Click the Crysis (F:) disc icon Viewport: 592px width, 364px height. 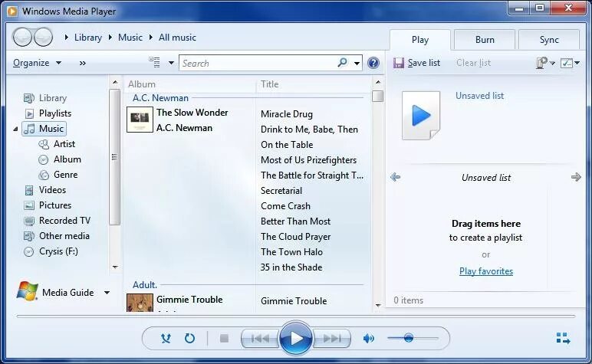point(28,251)
